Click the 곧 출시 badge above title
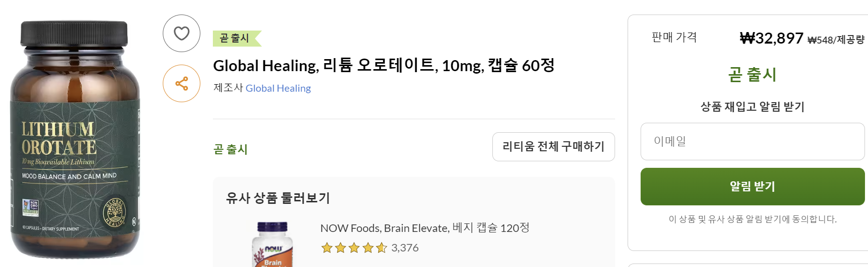Image resolution: width=868 pixels, height=267 pixels. point(235,39)
